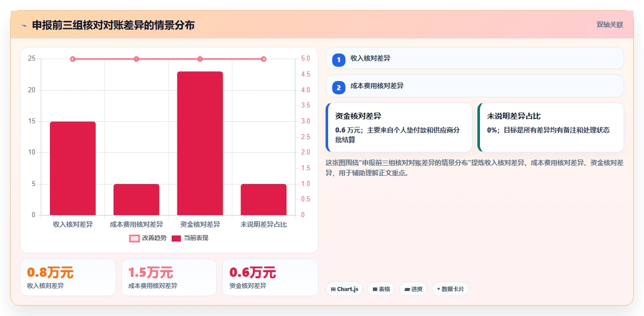The width and height of the screenshot is (644, 316).
Task: Click right axis value 2.5
Action: click(306, 137)
